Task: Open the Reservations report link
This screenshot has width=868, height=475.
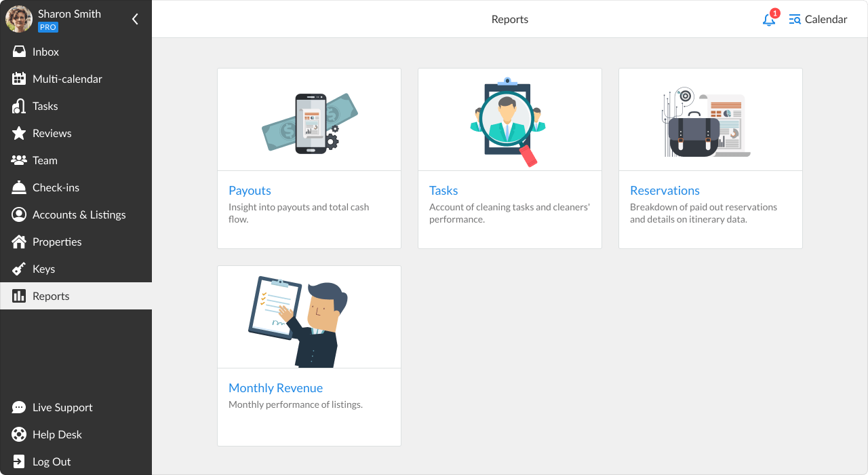Action: point(665,191)
